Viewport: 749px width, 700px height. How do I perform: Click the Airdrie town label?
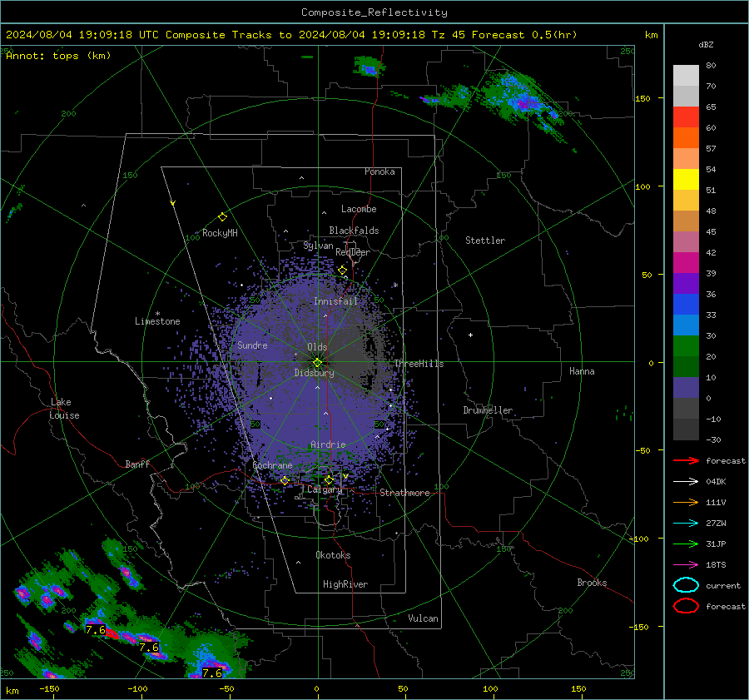(328, 444)
